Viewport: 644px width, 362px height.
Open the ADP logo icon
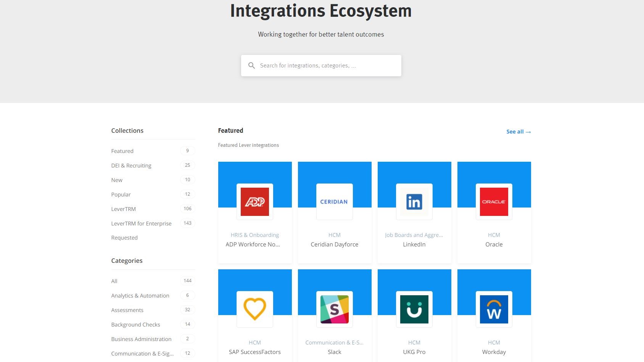[255, 202]
